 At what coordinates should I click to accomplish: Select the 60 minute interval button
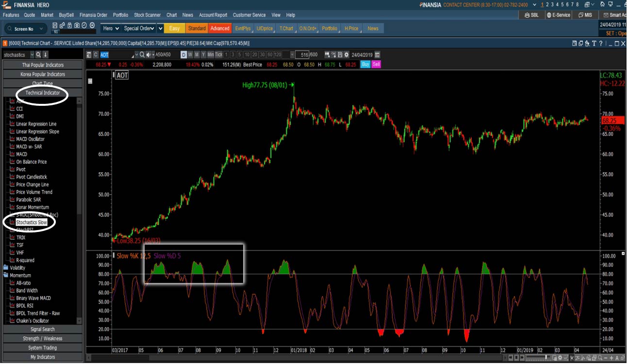[x=270, y=55]
